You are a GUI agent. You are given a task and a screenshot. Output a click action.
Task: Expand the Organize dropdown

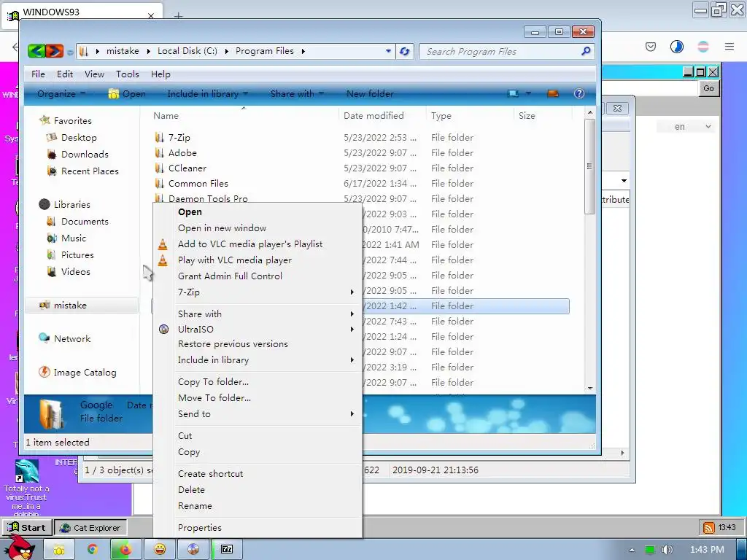tap(61, 94)
